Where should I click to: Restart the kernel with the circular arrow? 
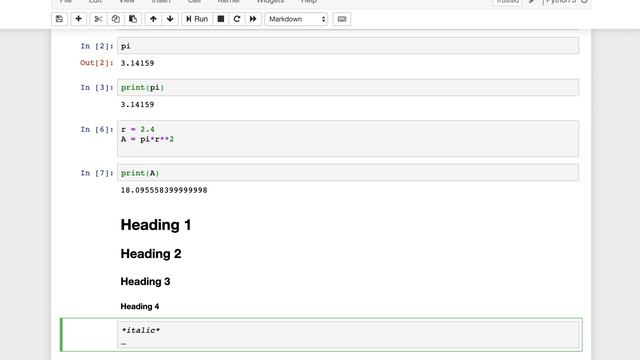[x=237, y=19]
